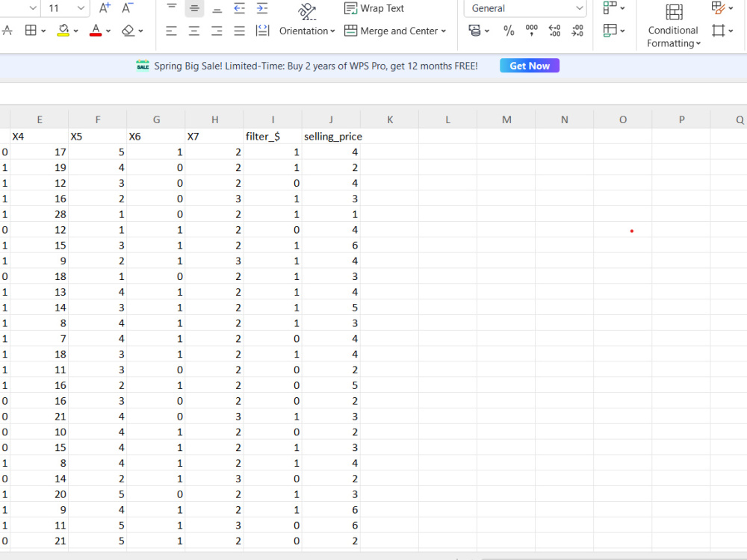The width and height of the screenshot is (747, 560).
Task: Select column K header
Action: pos(390,119)
